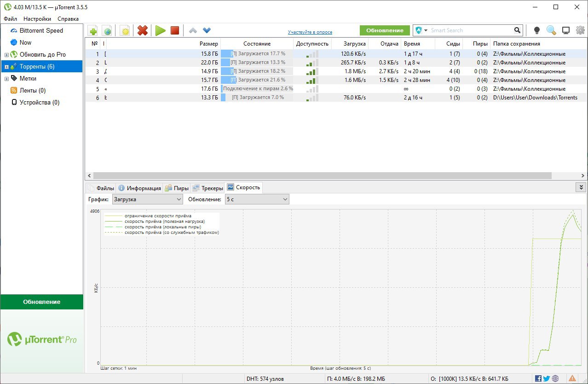Click DHT: 574 узлов status entry
This screenshot has height=384, width=588.
tap(265, 378)
